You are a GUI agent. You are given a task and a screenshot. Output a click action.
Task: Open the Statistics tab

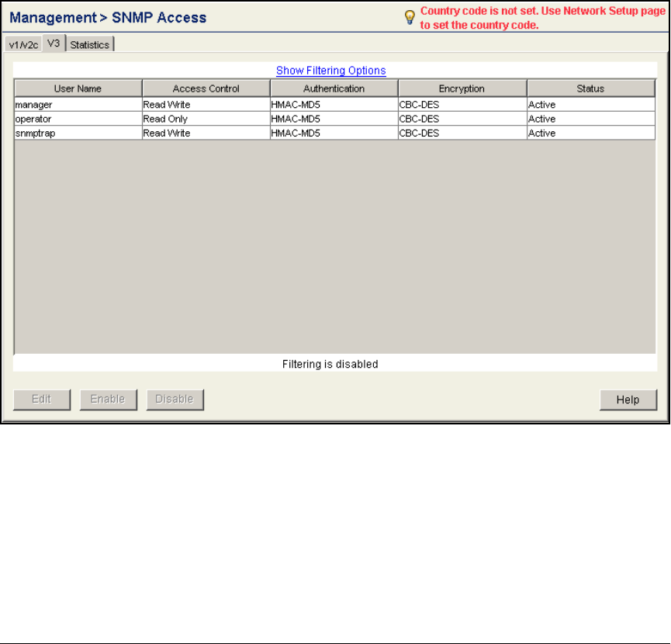tap(90, 44)
